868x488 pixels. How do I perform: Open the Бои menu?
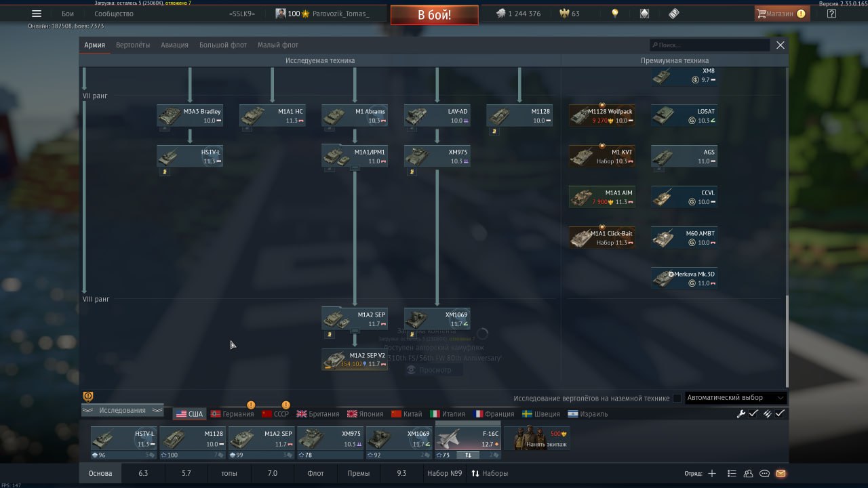click(x=68, y=14)
